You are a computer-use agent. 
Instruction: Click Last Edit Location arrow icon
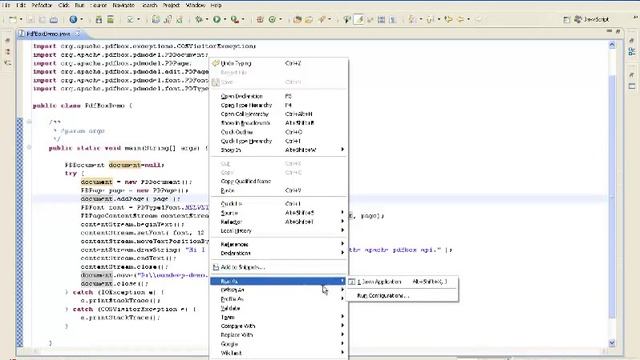pyautogui.click(x=448, y=19)
